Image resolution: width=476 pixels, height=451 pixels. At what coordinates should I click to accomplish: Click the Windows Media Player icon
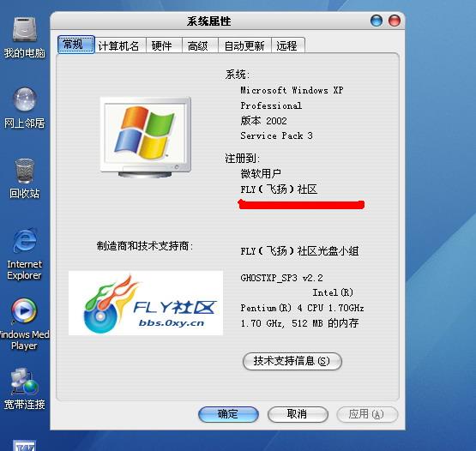[24, 324]
